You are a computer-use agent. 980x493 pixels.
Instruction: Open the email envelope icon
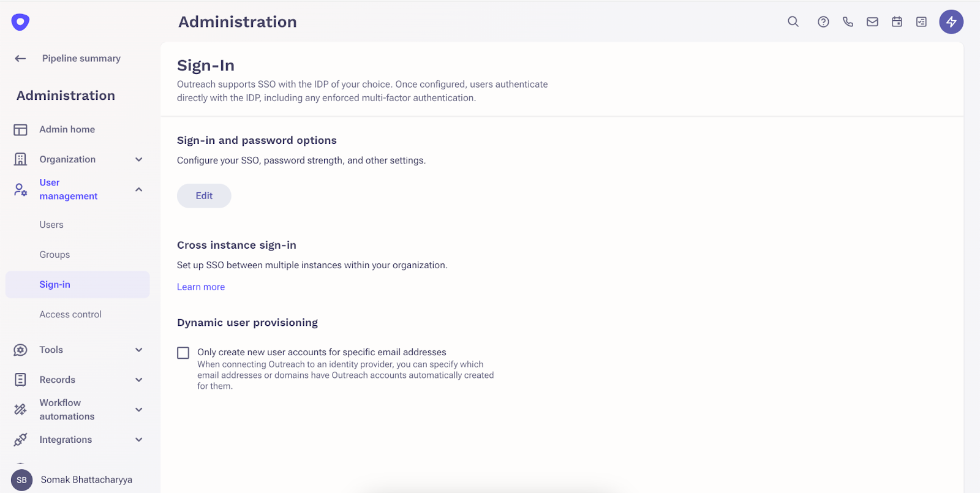(872, 21)
